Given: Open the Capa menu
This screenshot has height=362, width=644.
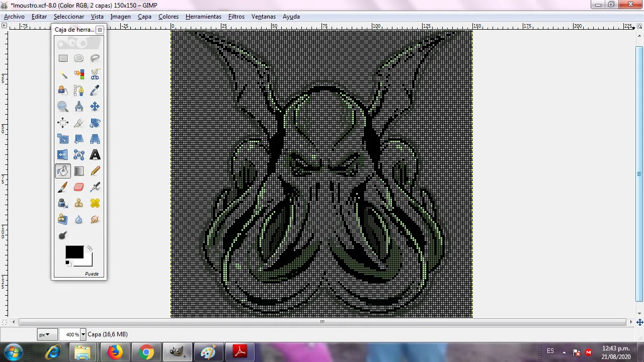Looking at the screenshot, I should point(144,17).
